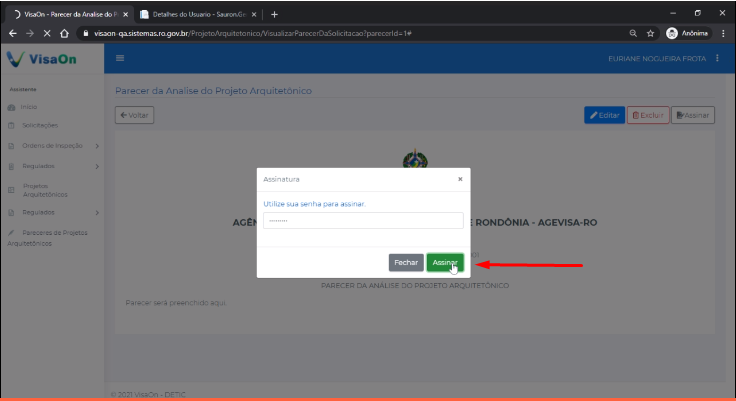
Task: Expand the Regulados entry chevron below Projetos Arquitetônicos
Action: pyautogui.click(x=97, y=213)
